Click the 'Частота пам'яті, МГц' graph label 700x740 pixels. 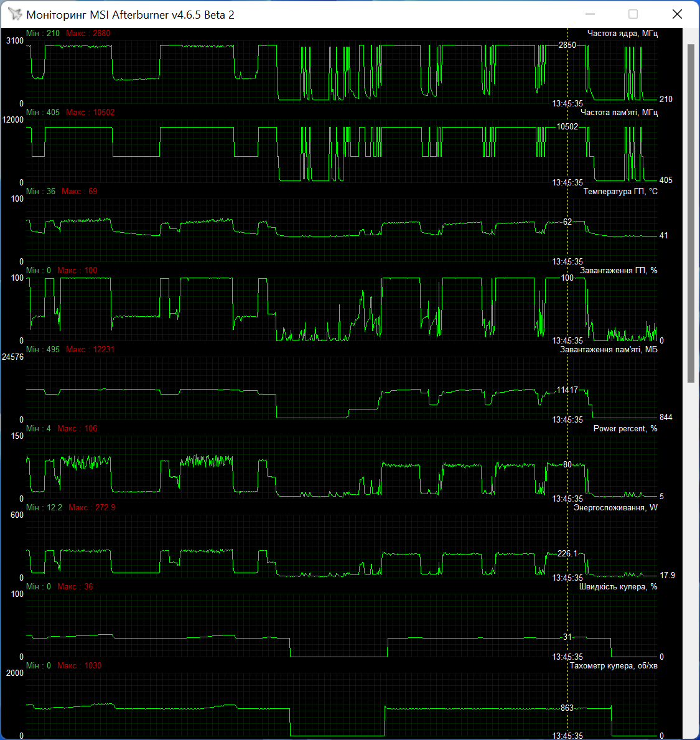[x=619, y=112]
